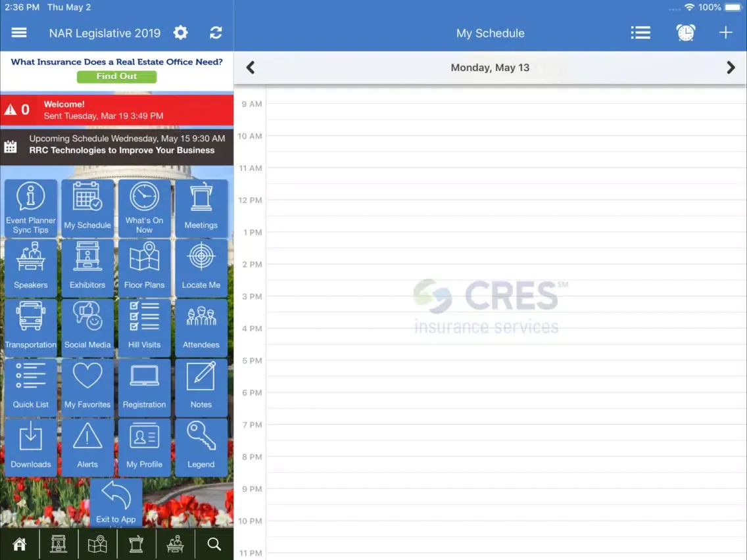747x560 pixels.
Task: Go to Home in bottom bar
Action: coord(20,544)
